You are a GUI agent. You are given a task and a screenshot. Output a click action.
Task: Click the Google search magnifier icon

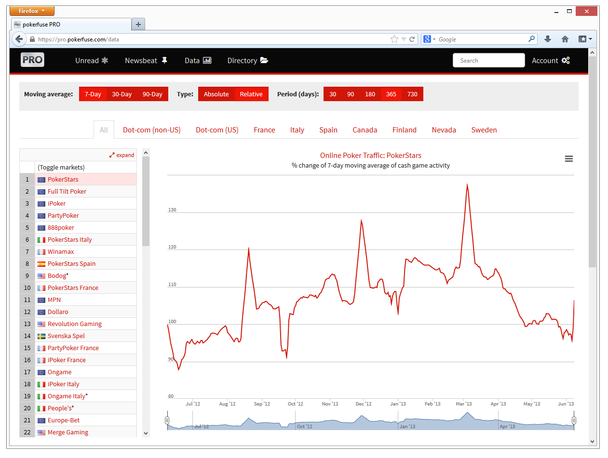coord(532,39)
